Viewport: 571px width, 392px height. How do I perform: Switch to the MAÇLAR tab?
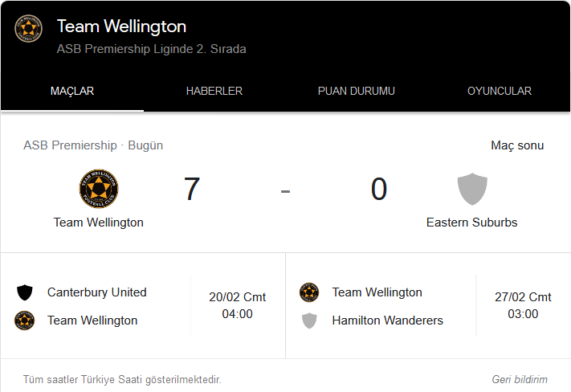(x=72, y=91)
